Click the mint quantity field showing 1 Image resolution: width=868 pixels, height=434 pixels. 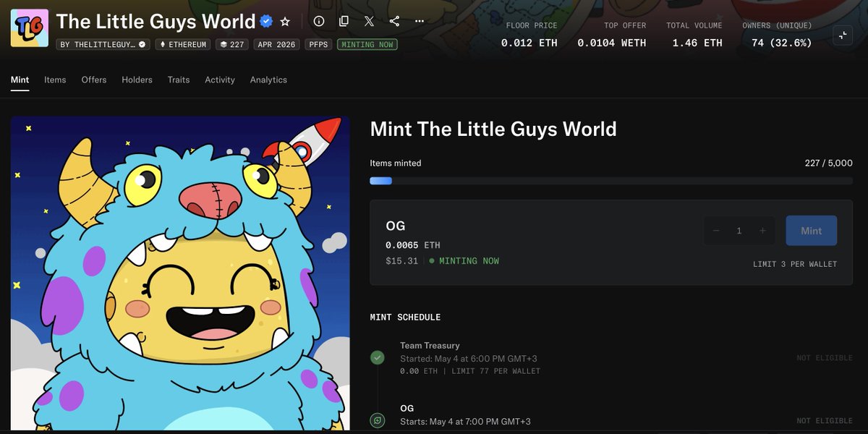click(739, 231)
